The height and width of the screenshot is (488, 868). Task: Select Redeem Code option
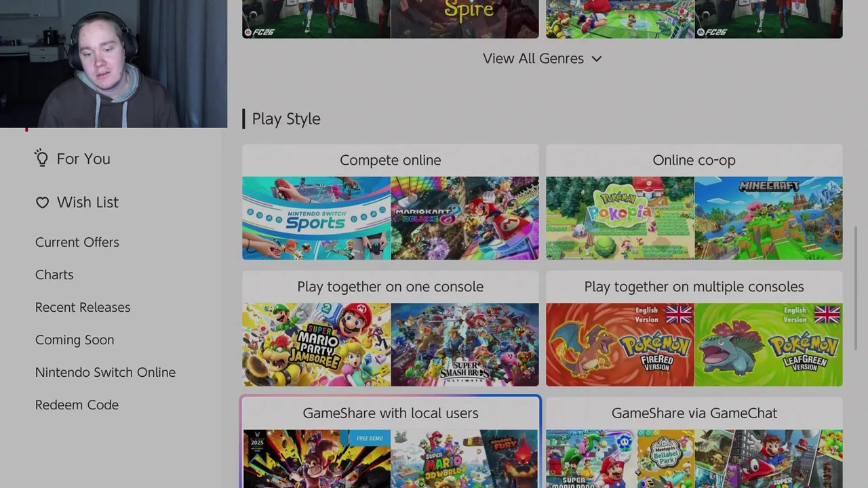click(77, 405)
